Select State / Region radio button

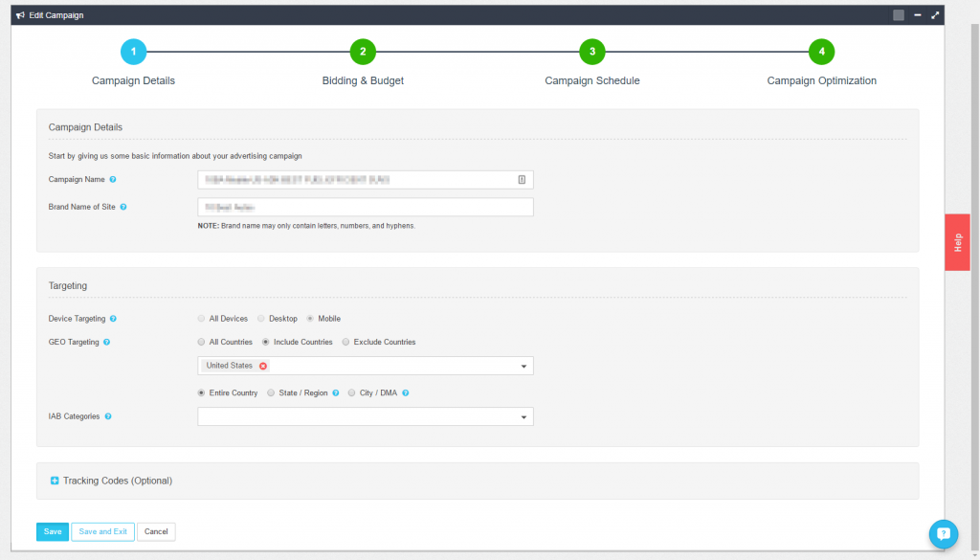(271, 393)
